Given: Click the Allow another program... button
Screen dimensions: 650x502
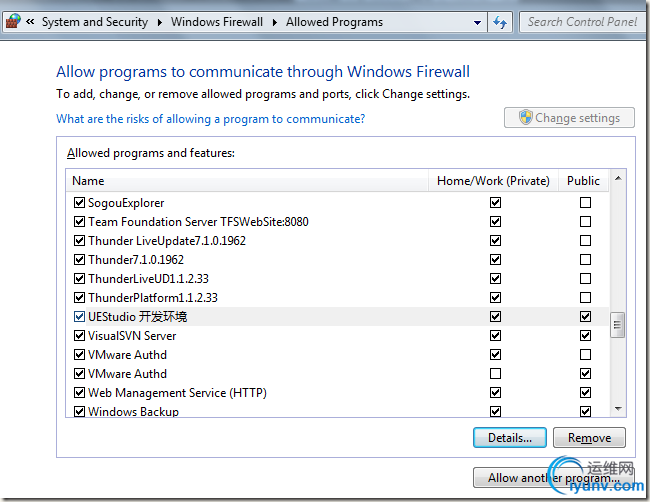Looking at the screenshot, I should pos(553,478).
